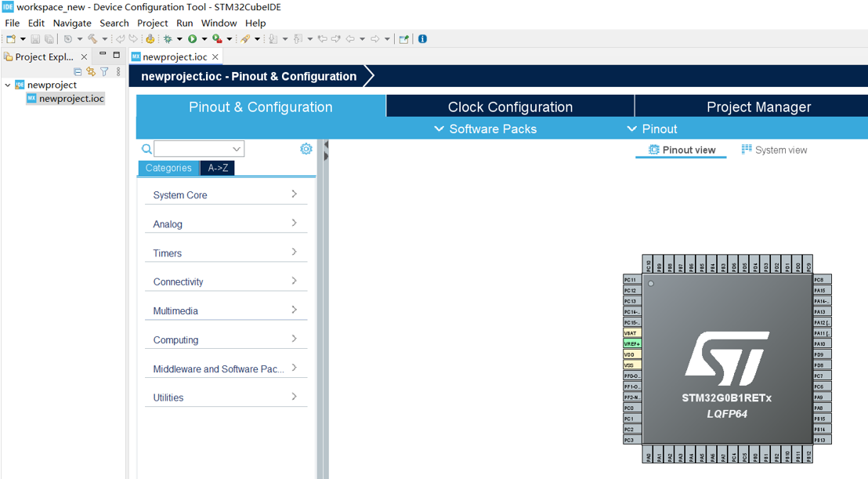Viewport: 868px width, 479px height.
Task: Expand the System Core category
Action: (226, 194)
